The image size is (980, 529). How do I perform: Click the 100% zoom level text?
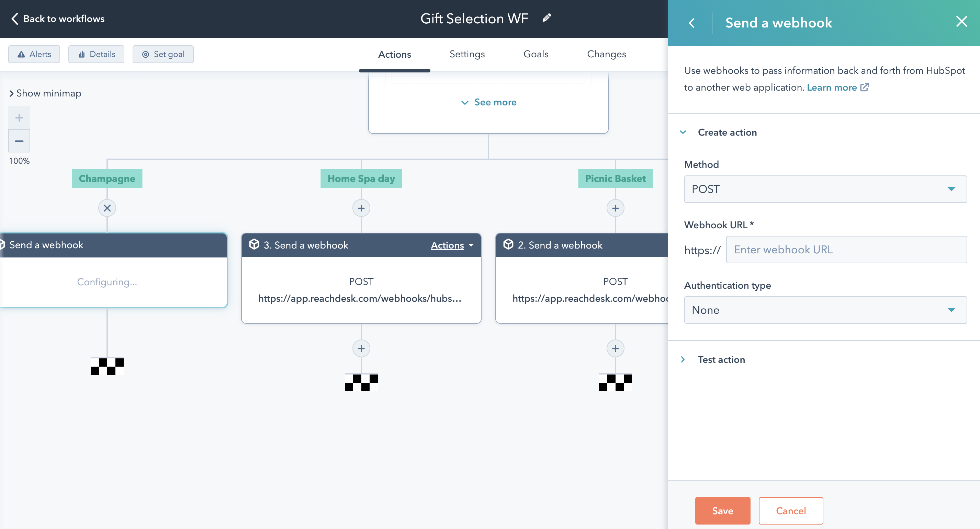(x=19, y=161)
